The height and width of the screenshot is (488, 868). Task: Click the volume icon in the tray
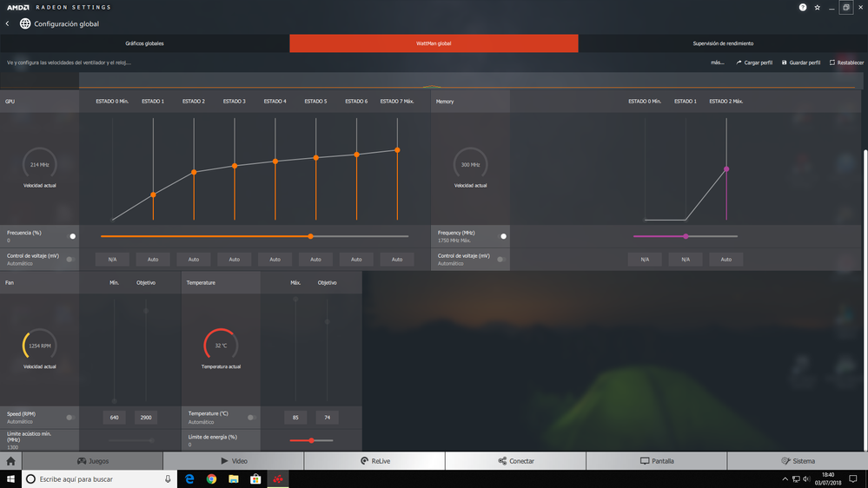click(x=806, y=479)
